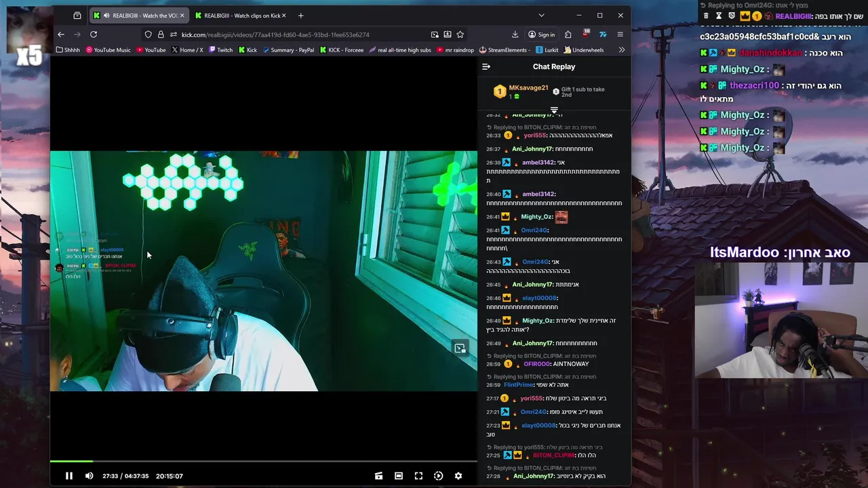Image resolution: width=868 pixels, height=488 pixels.
Task: Click Mighty_Oz emote at 26:41
Action: pos(561,217)
